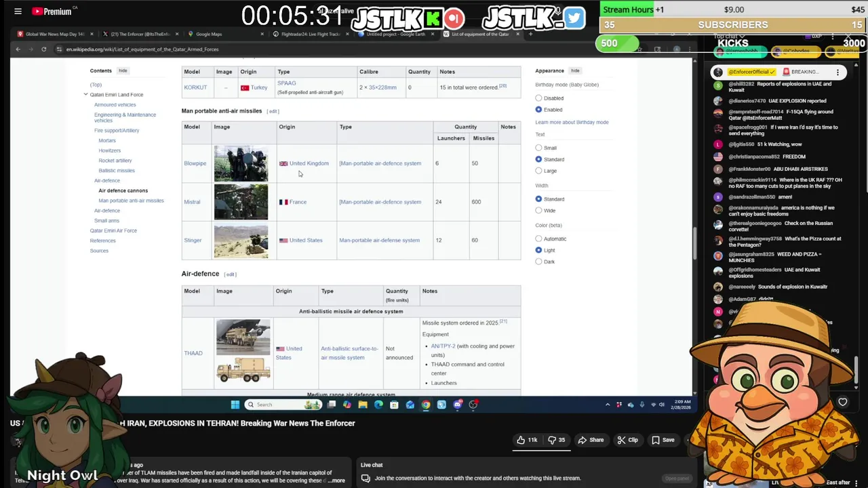The width and height of the screenshot is (868, 488).
Task: Choose Automatic color mode
Action: [x=538, y=239]
